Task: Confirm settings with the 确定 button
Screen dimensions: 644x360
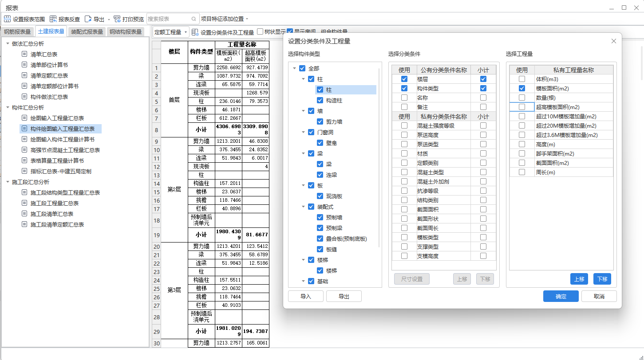Action: 561,296
